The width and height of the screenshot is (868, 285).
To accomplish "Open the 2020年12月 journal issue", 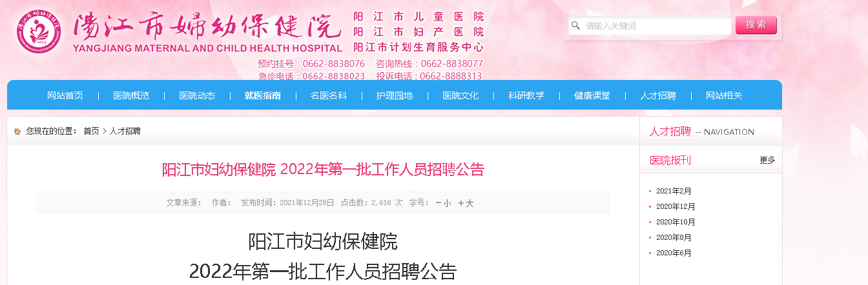I will [676, 206].
